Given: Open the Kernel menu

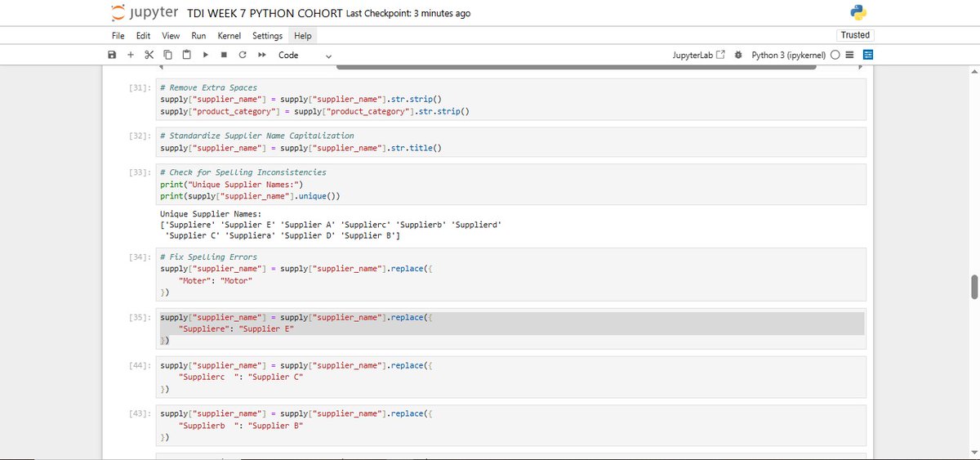Looking at the screenshot, I should coord(229,36).
